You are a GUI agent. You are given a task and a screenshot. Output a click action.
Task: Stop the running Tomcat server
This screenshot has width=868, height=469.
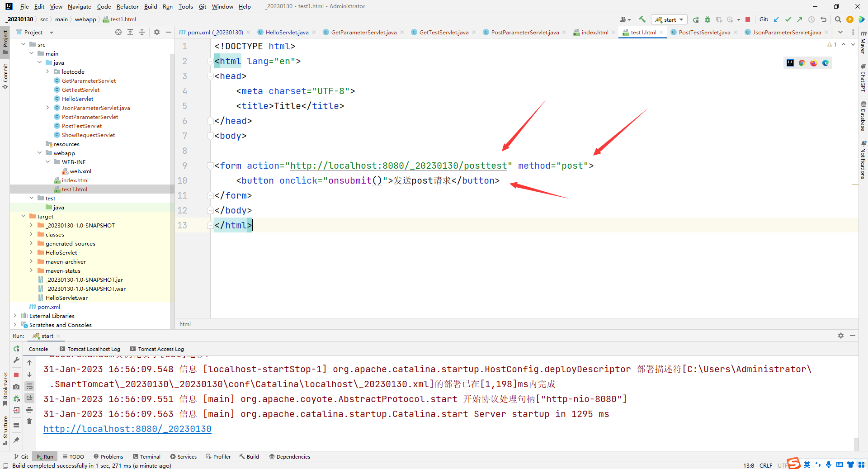point(748,20)
